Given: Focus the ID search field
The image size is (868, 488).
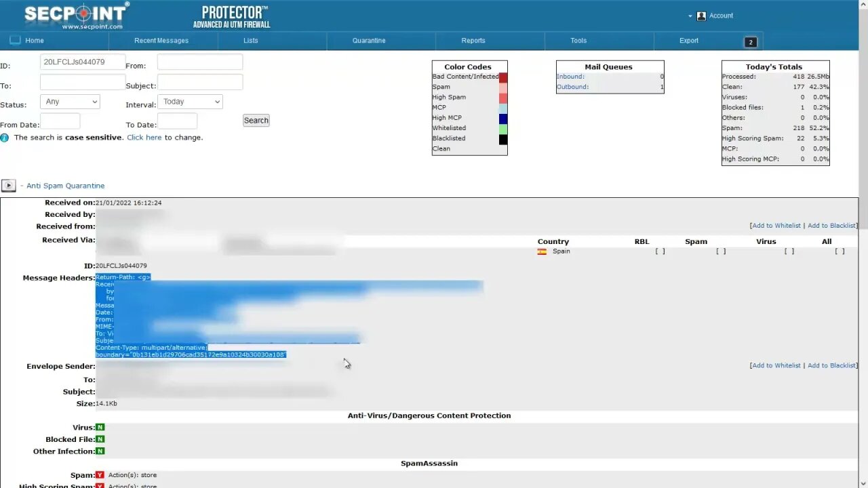Looking at the screenshot, I should pyautogui.click(x=83, y=62).
